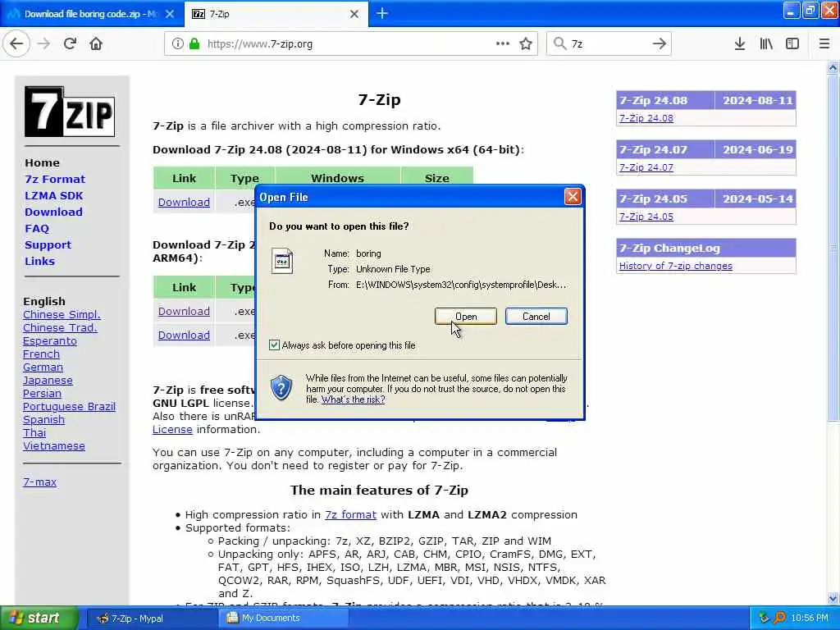Open the downloads toolbar icon

click(x=740, y=44)
